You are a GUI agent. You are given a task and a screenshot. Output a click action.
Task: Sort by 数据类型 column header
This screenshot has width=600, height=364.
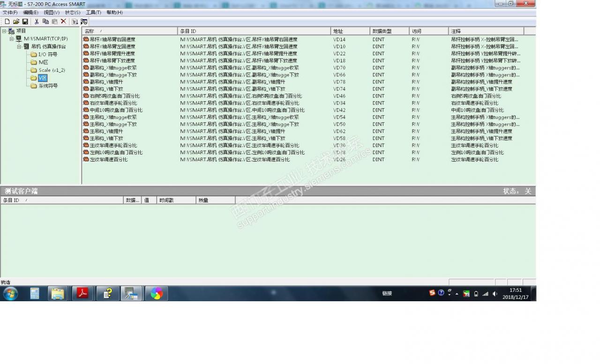(x=390, y=31)
